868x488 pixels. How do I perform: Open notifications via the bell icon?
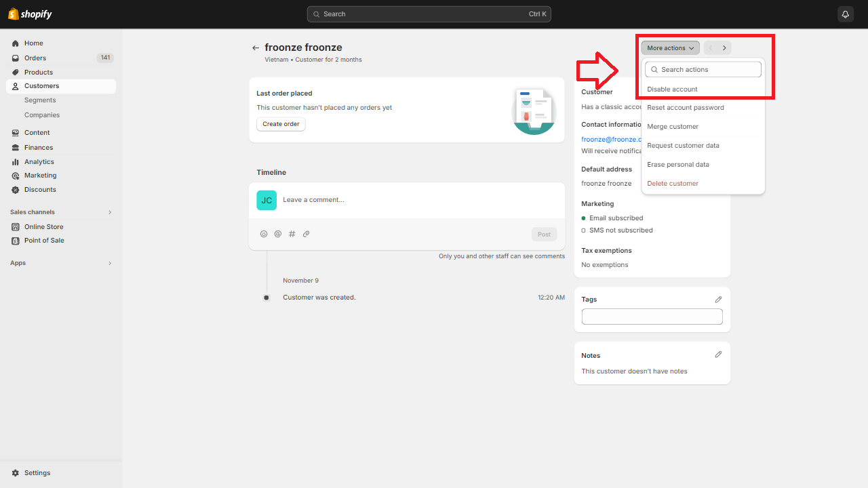point(845,14)
